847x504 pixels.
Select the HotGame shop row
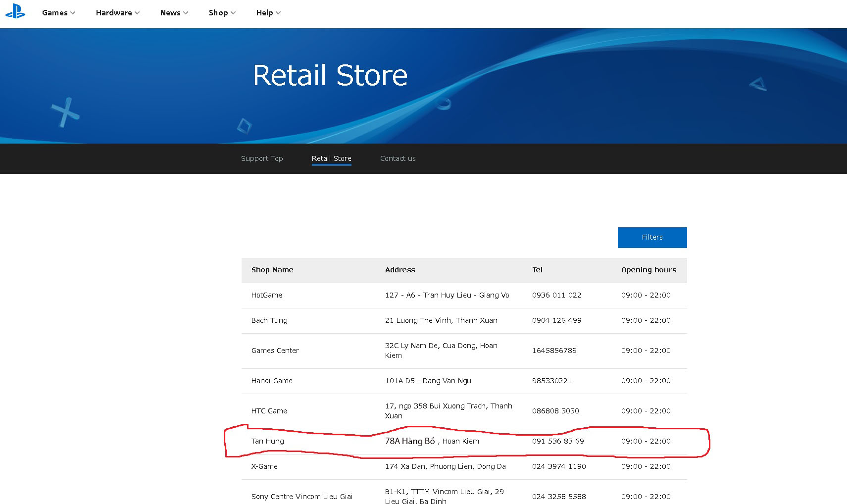tap(464, 295)
